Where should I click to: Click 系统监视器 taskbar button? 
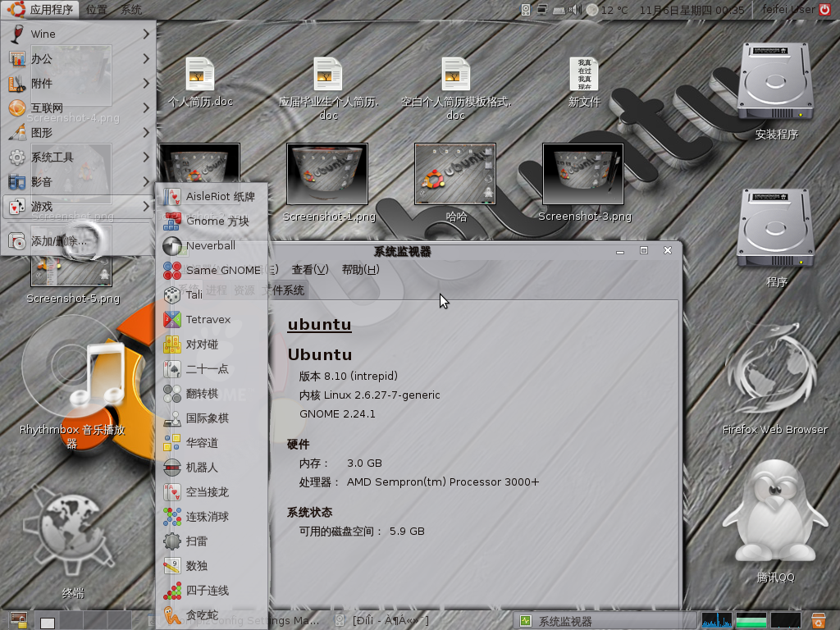click(x=605, y=621)
